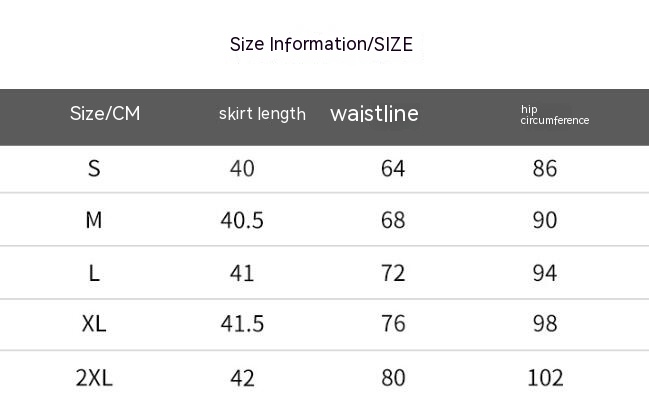Viewport: 649px width, 408px height.
Task: Click hip circumference value 90
Action: (545, 220)
